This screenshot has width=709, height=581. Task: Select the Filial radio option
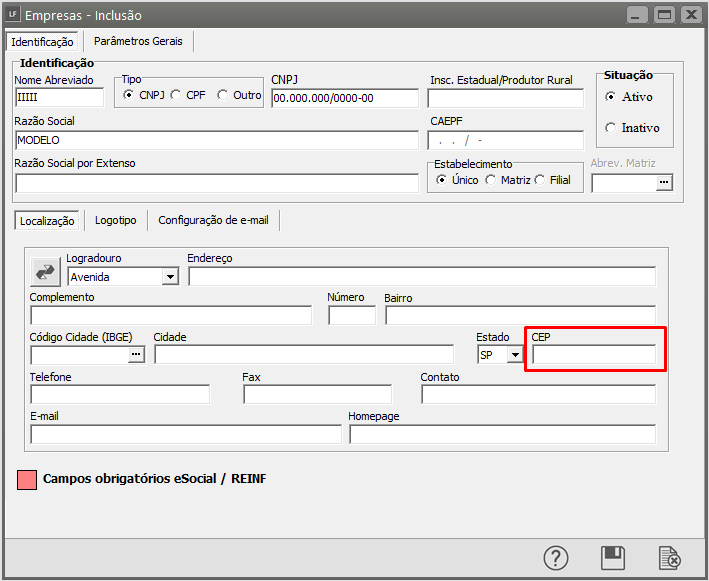pos(540,180)
